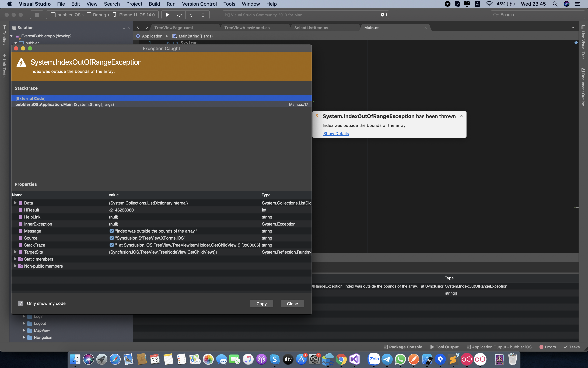Click the Step Into toolbar icon
The image size is (588, 368).
191,15
